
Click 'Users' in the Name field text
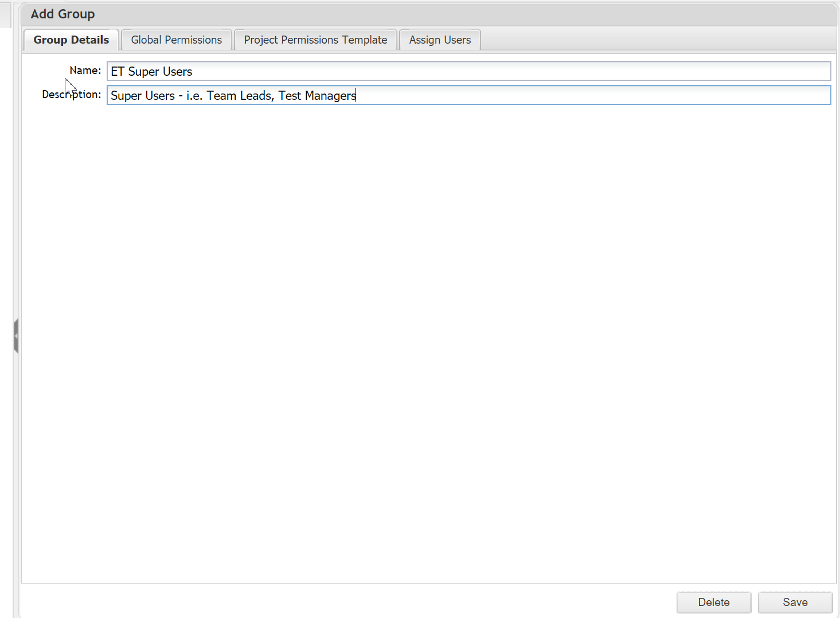click(x=177, y=72)
